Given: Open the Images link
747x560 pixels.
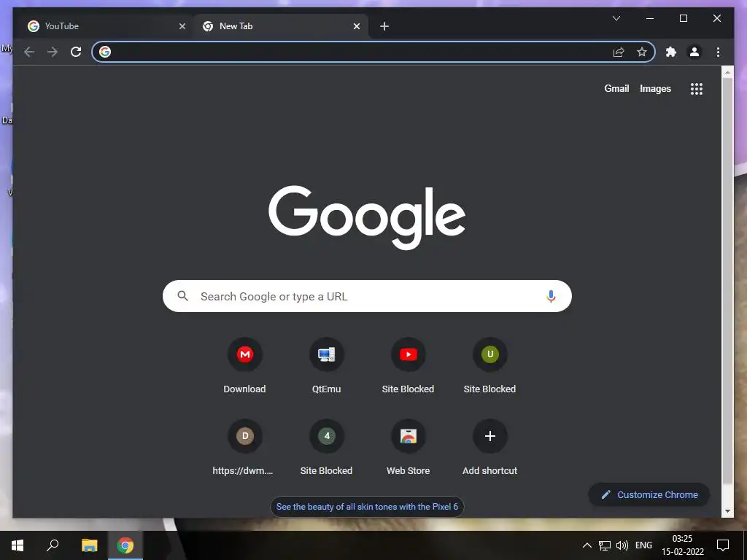Looking at the screenshot, I should click(655, 88).
